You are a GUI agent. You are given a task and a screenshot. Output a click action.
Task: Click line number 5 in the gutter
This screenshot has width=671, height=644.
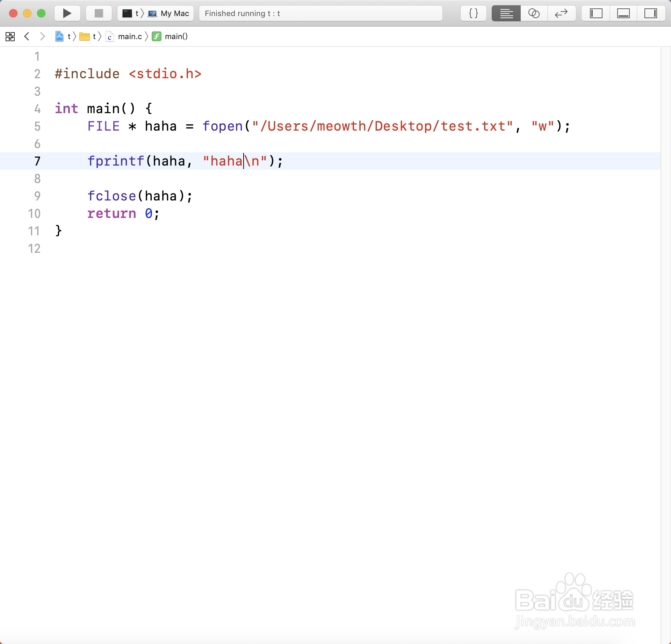pyautogui.click(x=37, y=126)
